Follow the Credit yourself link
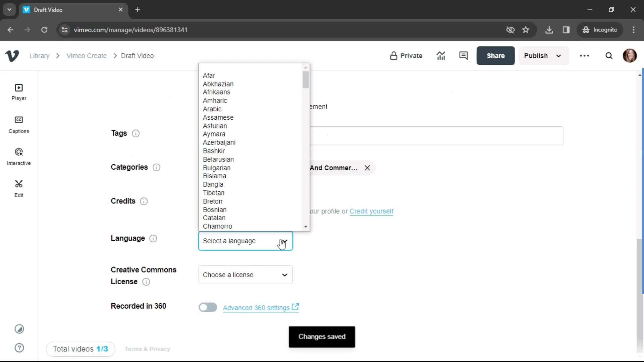644x362 pixels. [371, 212]
